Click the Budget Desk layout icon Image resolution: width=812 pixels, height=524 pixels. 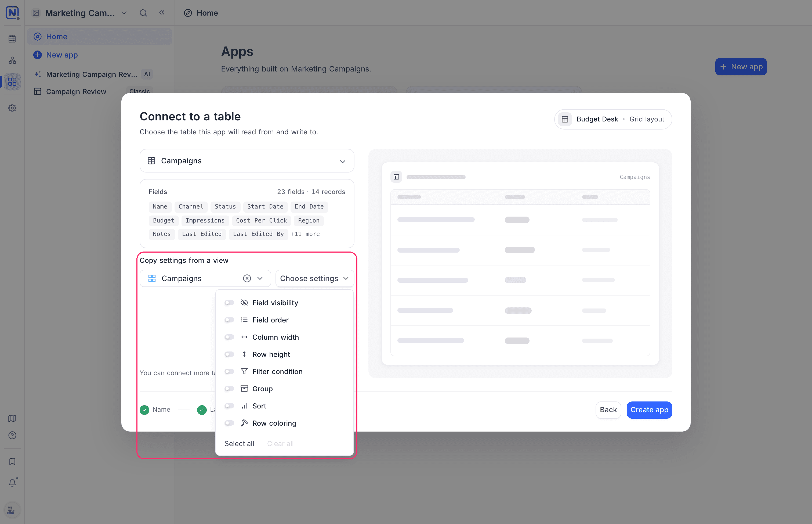pyautogui.click(x=565, y=119)
